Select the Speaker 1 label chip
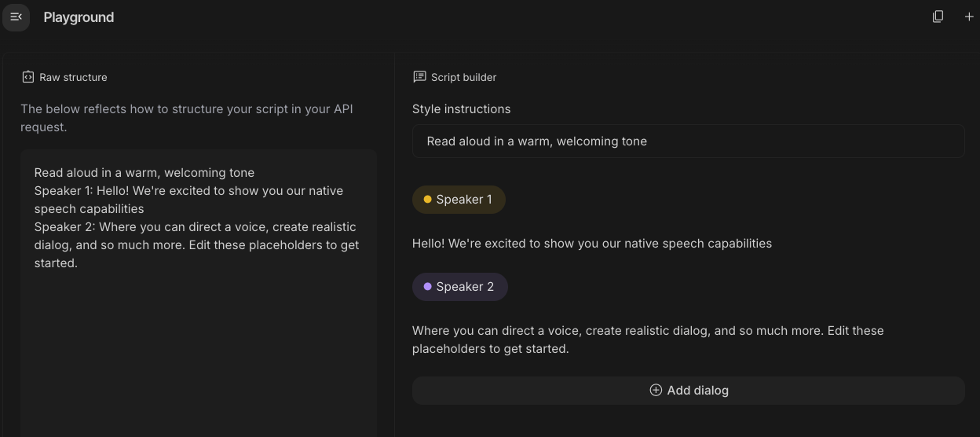This screenshot has width=980, height=437. (463, 200)
